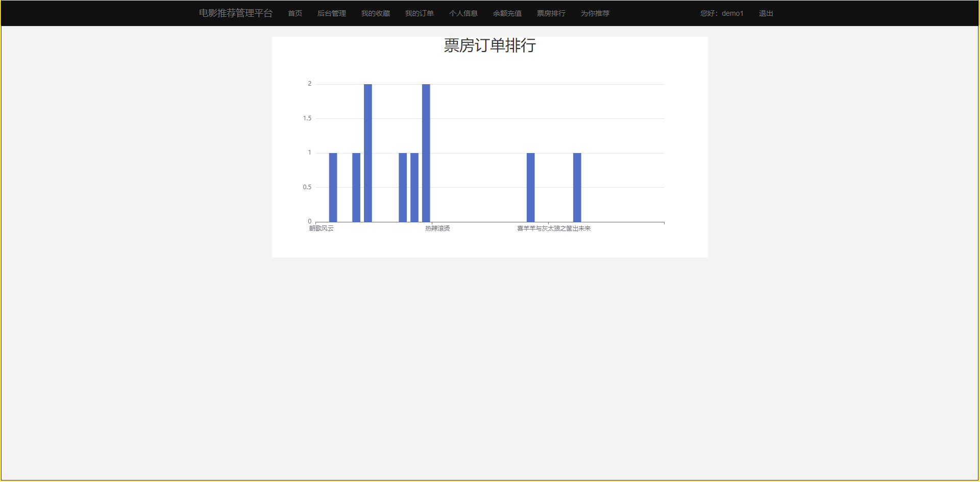The width and height of the screenshot is (980, 482).
Task: Open 我的收藏 from the navbar
Action: click(376, 13)
